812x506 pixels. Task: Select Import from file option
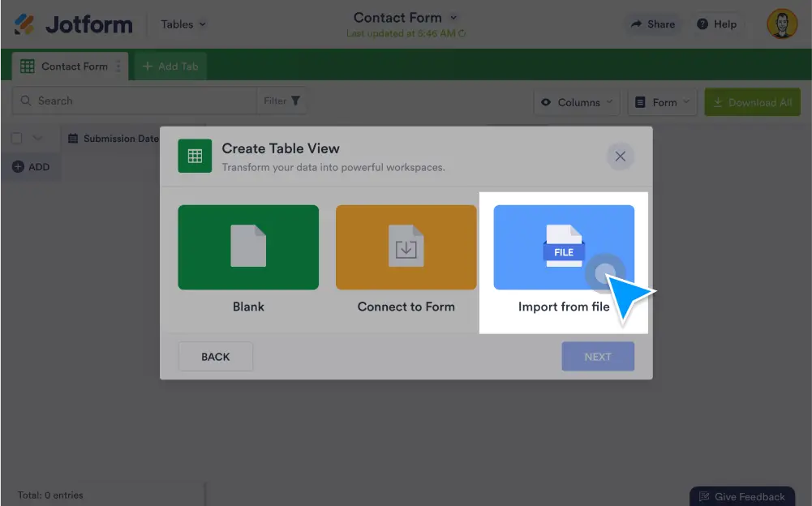click(x=564, y=248)
